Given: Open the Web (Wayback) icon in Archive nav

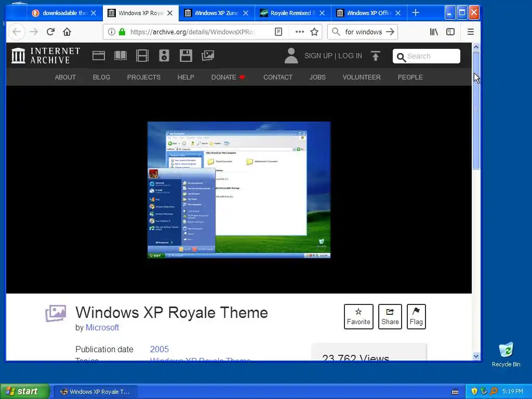Looking at the screenshot, I should [x=99, y=56].
